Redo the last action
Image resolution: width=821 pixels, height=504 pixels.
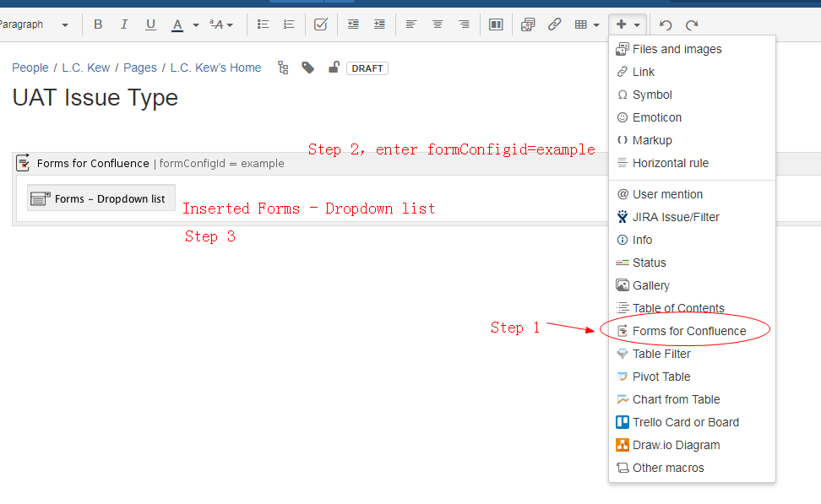point(693,24)
